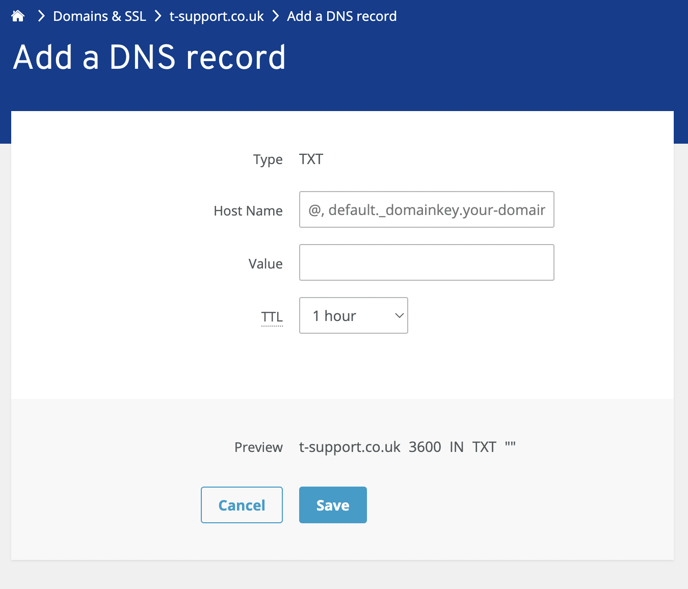688x589 pixels.
Task: Click the Add a DNS record heading
Action: coord(149,57)
